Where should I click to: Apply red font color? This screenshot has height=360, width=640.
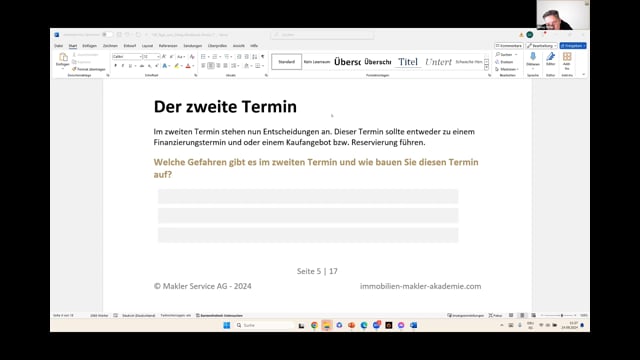click(188, 66)
